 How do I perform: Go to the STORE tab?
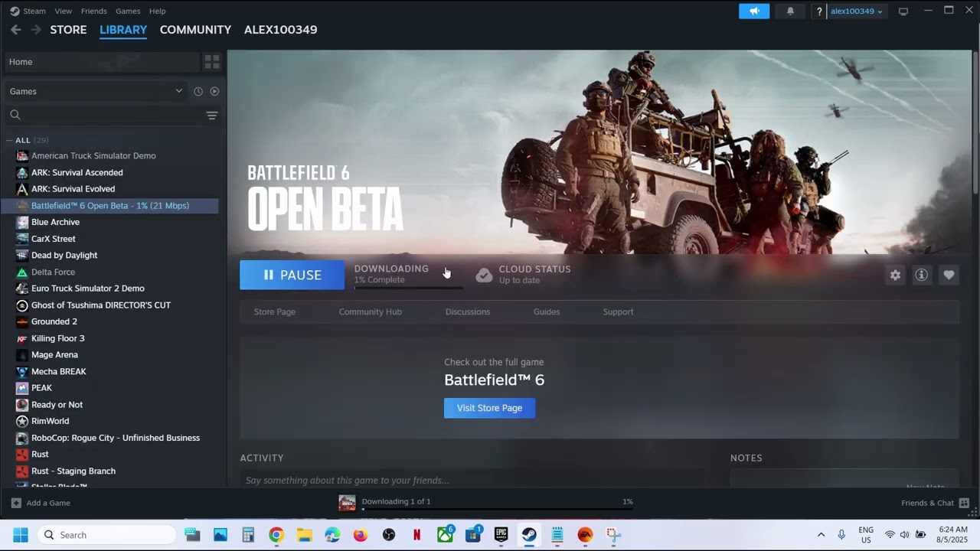[68, 29]
